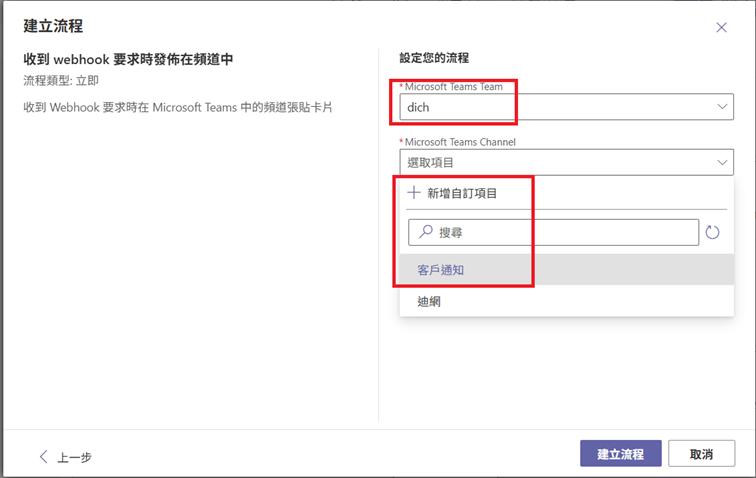
Task: Click the 取消 button
Action: coord(701,454)
